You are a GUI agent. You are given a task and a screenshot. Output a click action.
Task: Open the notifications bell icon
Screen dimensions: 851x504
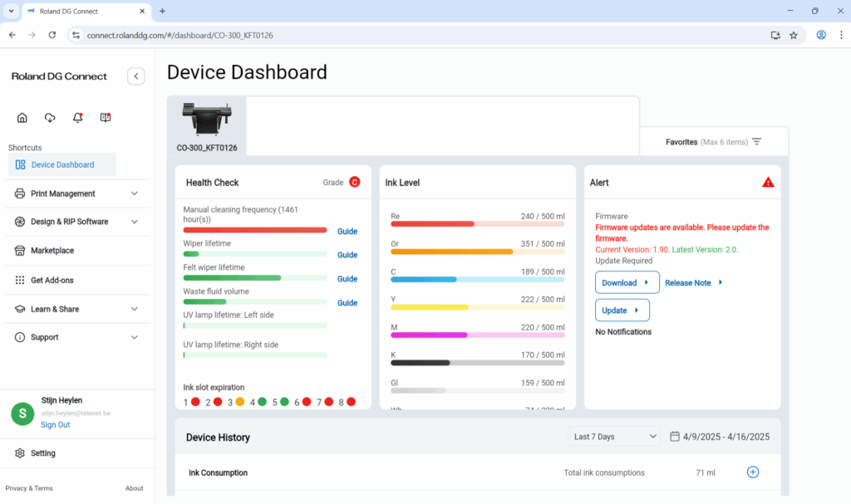[x=77, y=118]
